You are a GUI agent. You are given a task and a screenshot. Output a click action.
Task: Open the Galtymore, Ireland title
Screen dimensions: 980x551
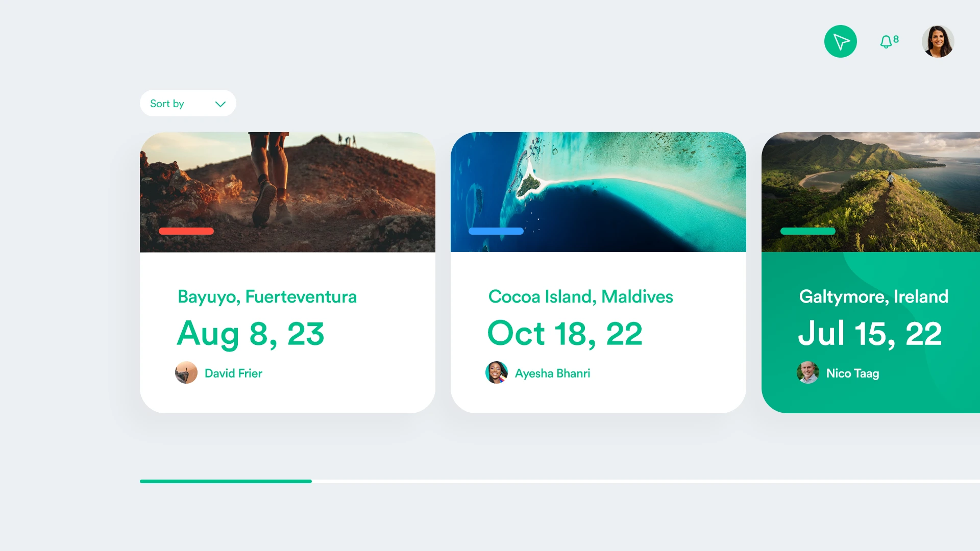click(x=873, y=296)
